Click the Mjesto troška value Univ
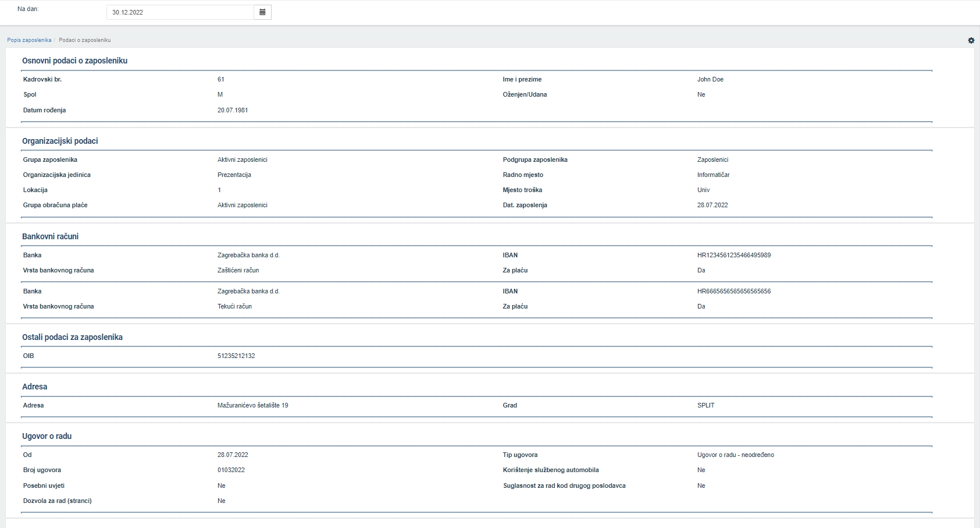This screenshot has width=980, height=528. [703, 190]
